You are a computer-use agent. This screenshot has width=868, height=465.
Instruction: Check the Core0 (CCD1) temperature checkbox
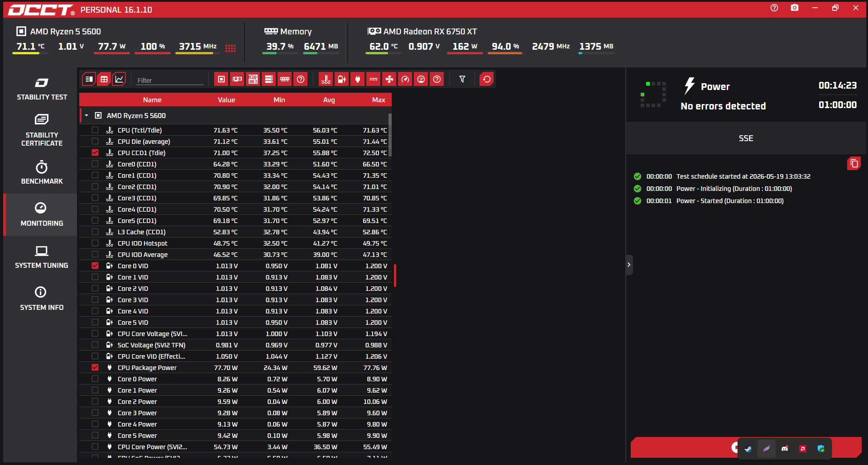tap(95, 164)
